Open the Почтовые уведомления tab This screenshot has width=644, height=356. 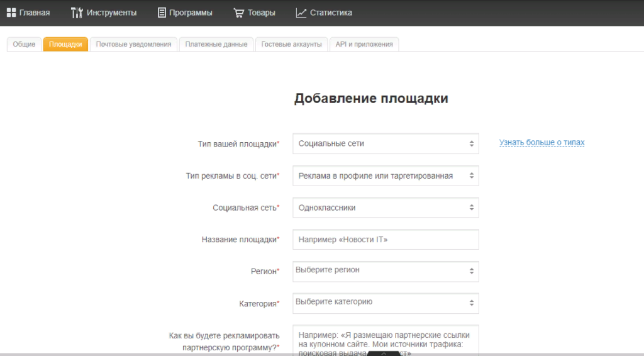[133, 45]
